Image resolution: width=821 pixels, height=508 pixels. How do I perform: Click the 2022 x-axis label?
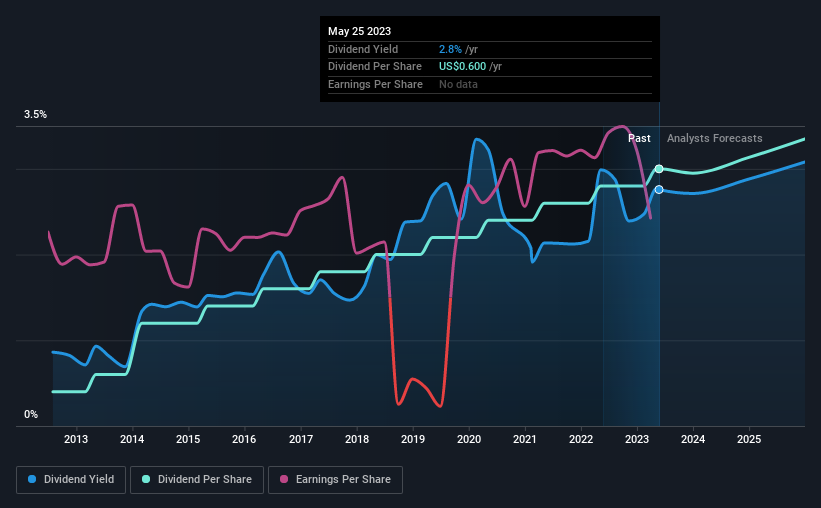581,439
